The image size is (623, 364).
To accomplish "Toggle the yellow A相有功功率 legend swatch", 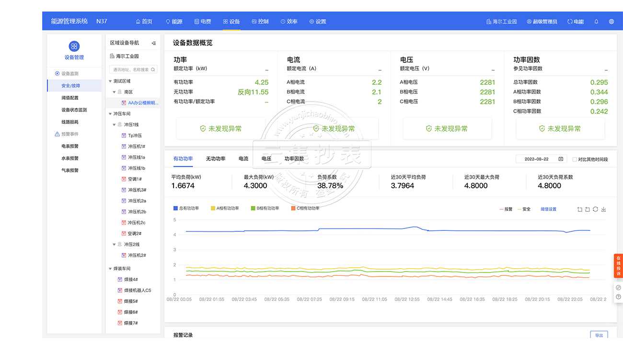I will pos(213,208).
